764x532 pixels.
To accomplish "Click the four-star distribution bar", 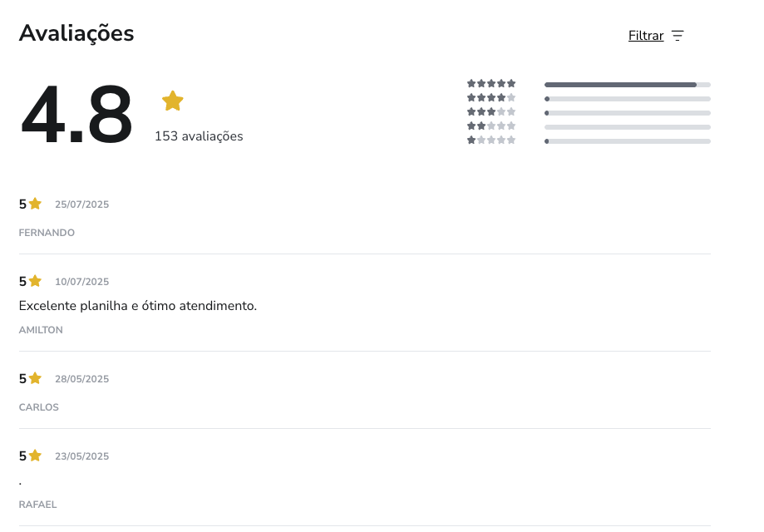I will click(x=628, y=99).
